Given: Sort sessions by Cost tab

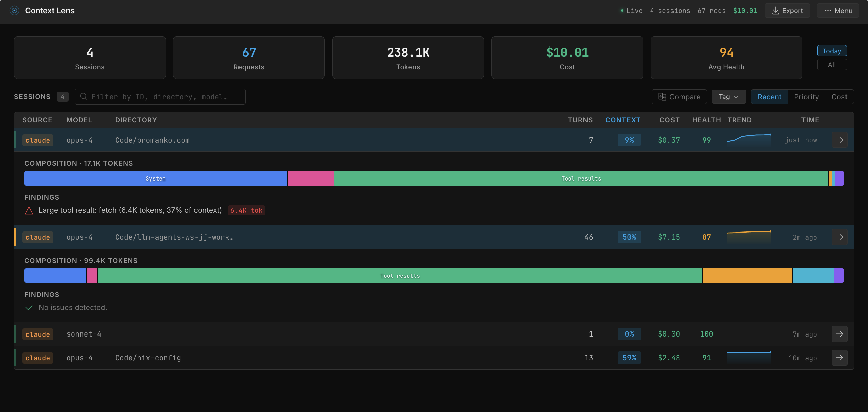Looking at the screenshot, I should pos(839,97).
